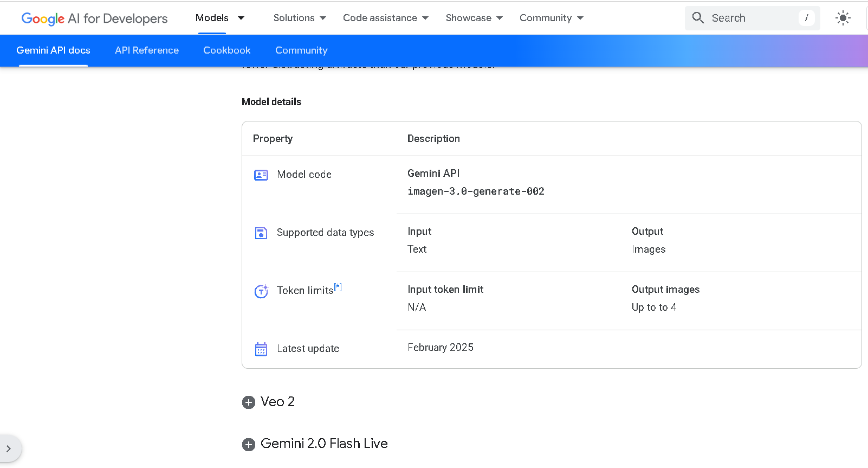This screenshot has width=868, height=468.
Task: Click the Supported data types icon
Action: tap(261, 233)
